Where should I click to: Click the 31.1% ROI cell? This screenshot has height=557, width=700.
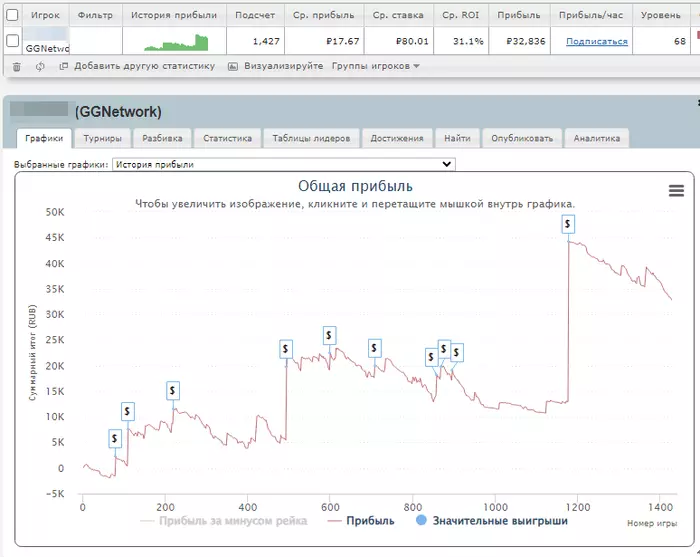click(x=461, y=41)
